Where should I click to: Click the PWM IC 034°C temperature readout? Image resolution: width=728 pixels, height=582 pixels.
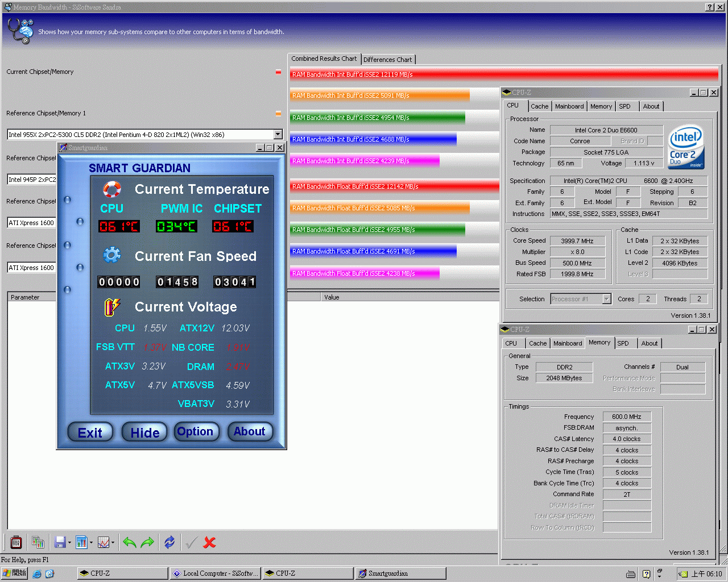coord(176,226)
